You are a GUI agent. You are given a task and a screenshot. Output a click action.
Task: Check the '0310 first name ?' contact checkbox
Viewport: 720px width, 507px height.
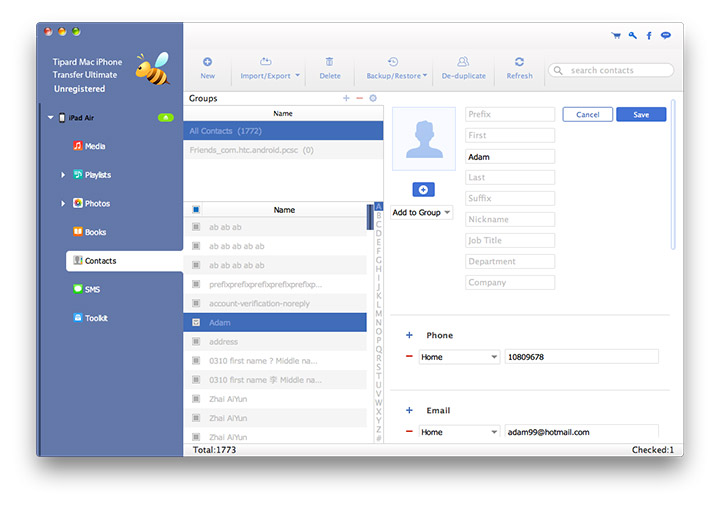point(196,361)
